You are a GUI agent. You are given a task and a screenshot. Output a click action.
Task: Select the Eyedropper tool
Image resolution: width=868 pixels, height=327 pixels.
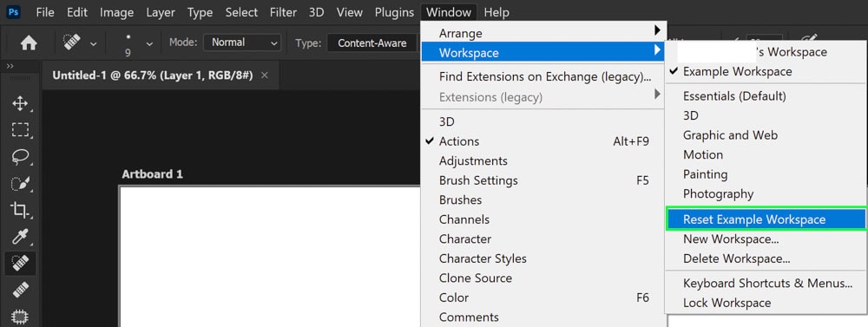point(21,237)
